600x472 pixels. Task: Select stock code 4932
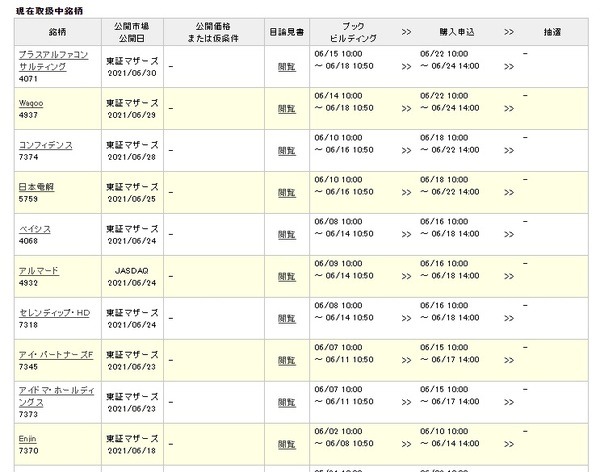28,283
